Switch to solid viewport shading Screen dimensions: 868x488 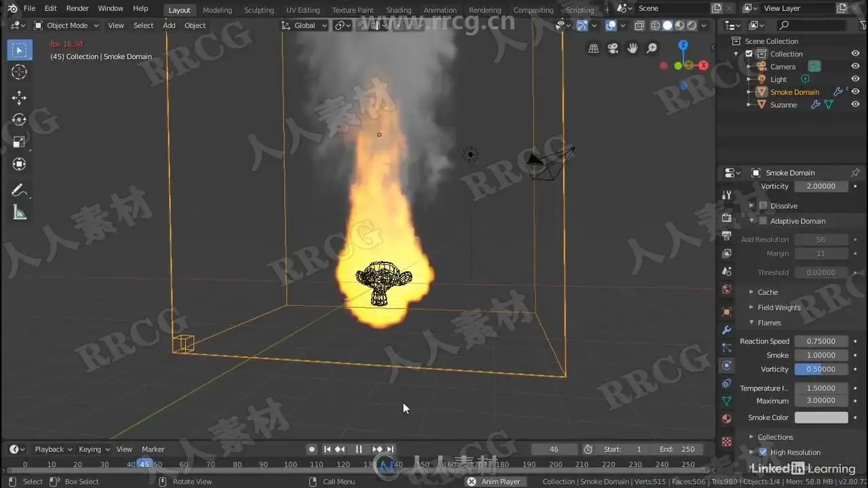click(667, 26)
